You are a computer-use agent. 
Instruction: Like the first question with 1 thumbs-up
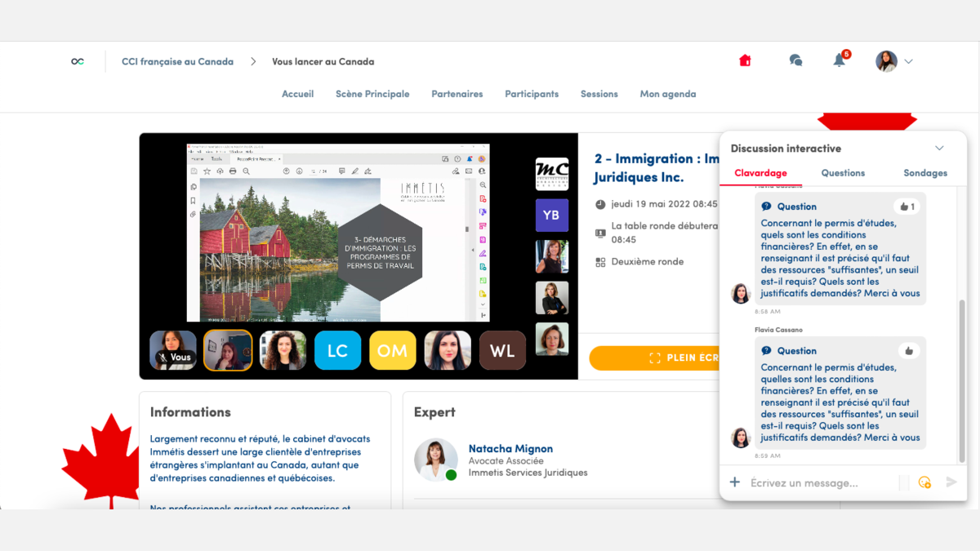(906, 207)
